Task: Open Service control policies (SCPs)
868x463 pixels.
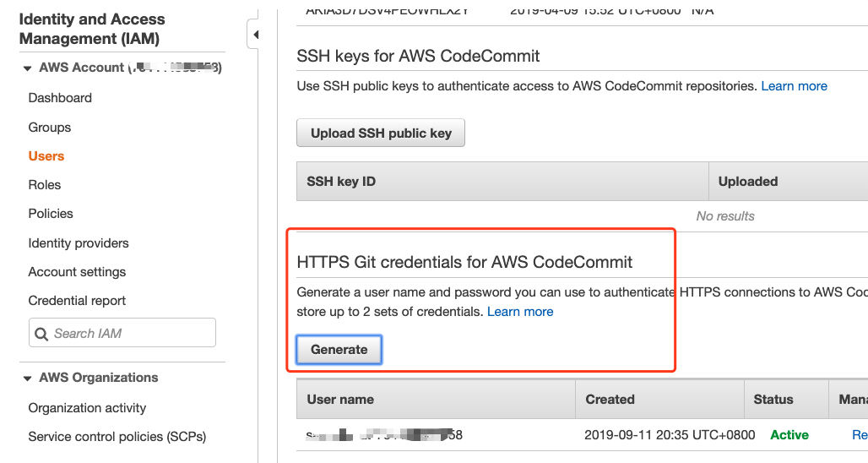Action: [x=117, y=437]
